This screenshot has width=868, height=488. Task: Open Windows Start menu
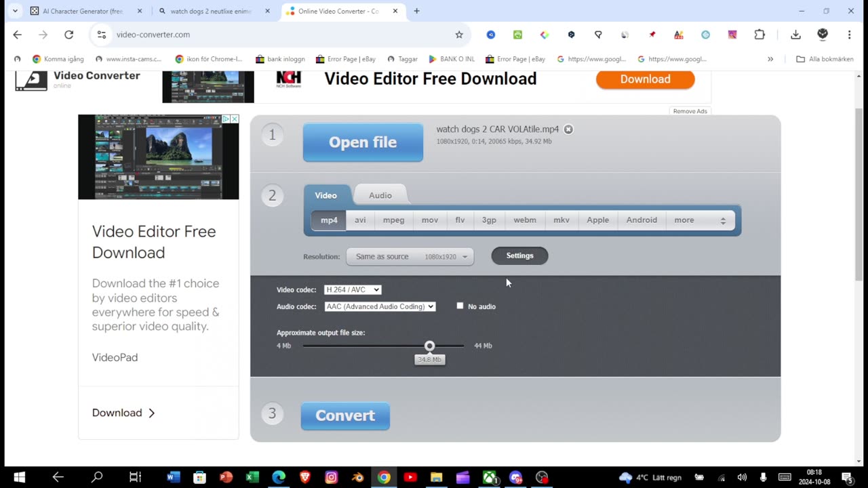18,477
